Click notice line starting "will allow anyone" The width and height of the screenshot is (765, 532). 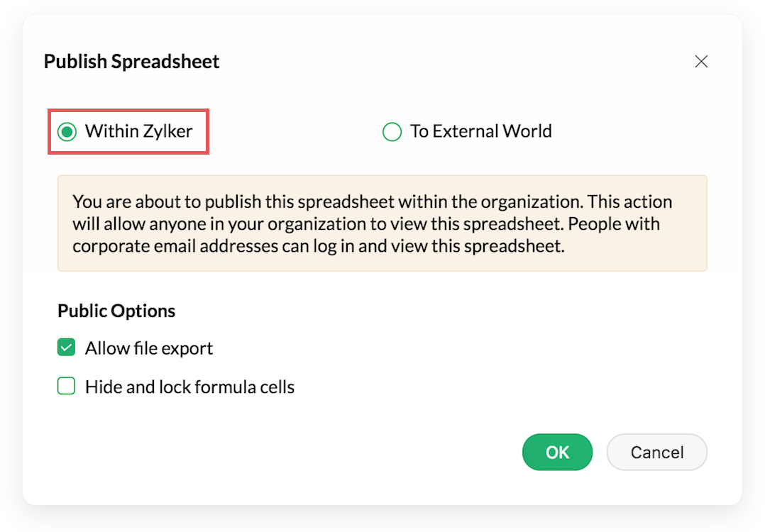[x=365, y=224]
